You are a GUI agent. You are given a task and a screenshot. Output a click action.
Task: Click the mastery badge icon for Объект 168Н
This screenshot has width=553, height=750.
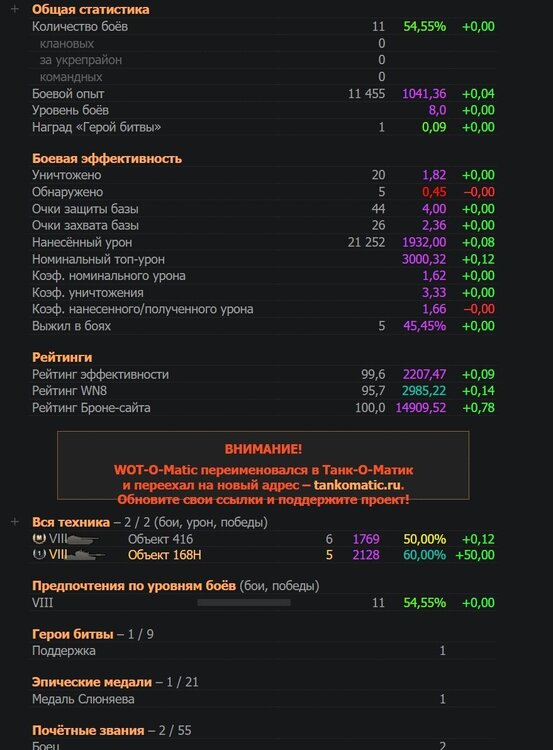click(39, 554)
